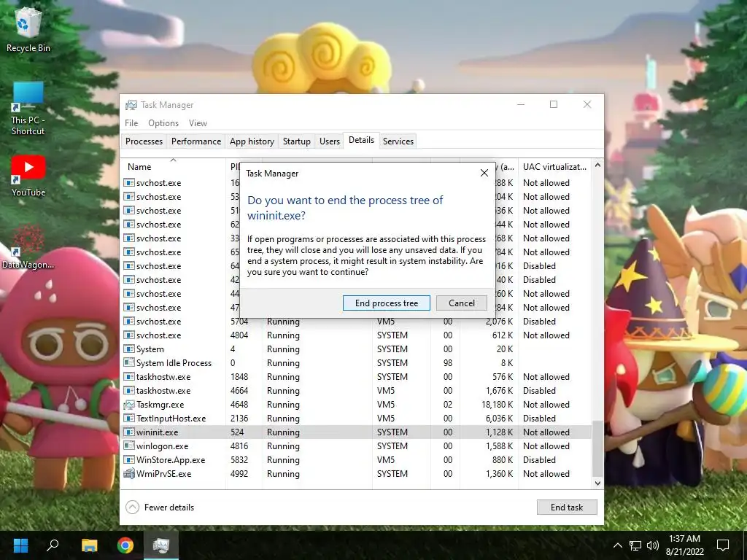Open the YouTube desktop shortcut

click(x=28, y=175)
